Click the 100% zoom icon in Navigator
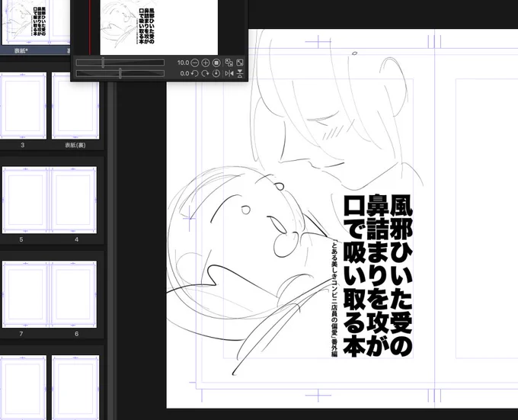The image size is (518, 420). [216, 63]
